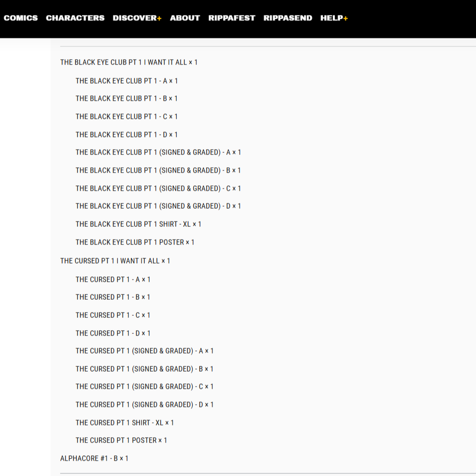Select "THE CURSED PT 1 POSTER × 1"
This screenshot has height=476, width=476.
pos(121,440)
